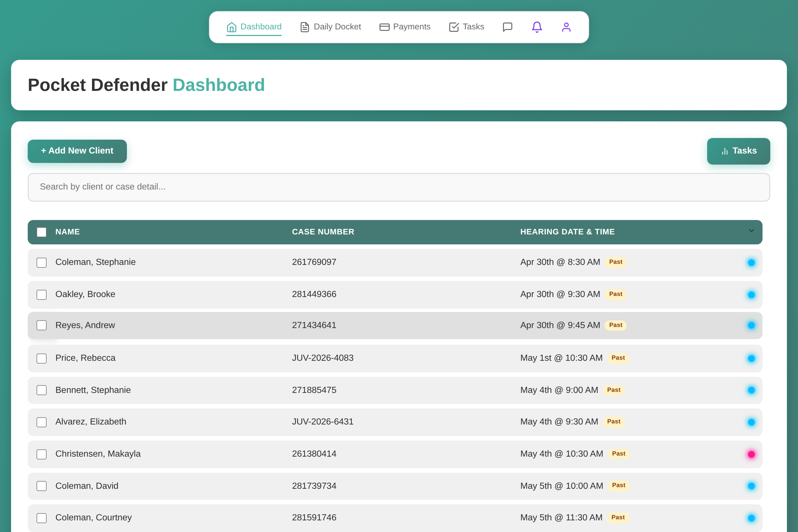
Task: Click the Daily Docket document icon
Action: [x=305, y=27]
